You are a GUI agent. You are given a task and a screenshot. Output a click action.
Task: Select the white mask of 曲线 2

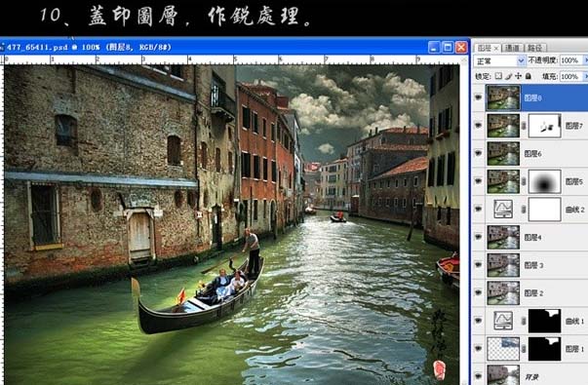click(544, 210)
